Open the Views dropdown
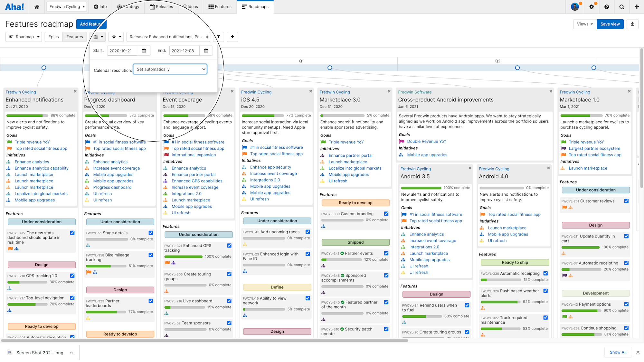The width and height of the screenshot is (644, 362). pyautogui.click(x=584, y=24)
